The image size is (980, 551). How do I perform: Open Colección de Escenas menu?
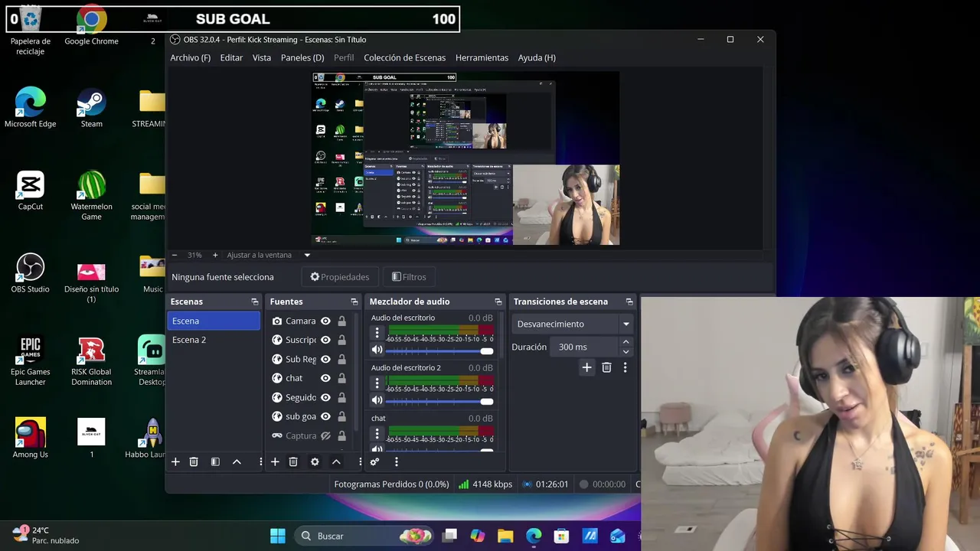click(x=404, y=57)
